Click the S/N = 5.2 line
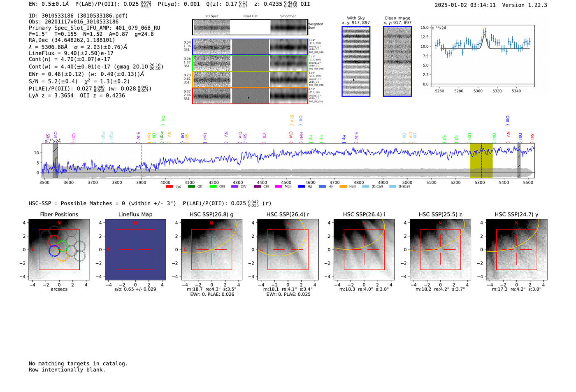The height and width of the screenshot is (392, 576). pos(79,81)
